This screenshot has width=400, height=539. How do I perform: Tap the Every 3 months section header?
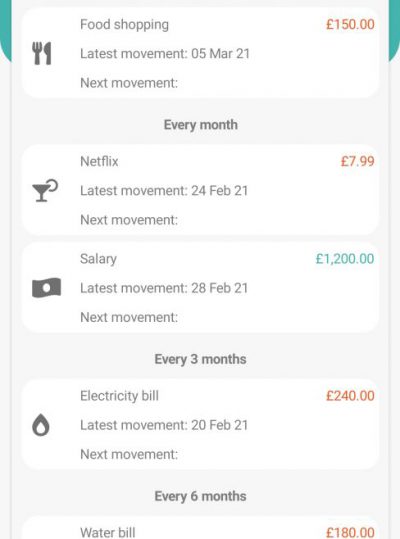200,359
